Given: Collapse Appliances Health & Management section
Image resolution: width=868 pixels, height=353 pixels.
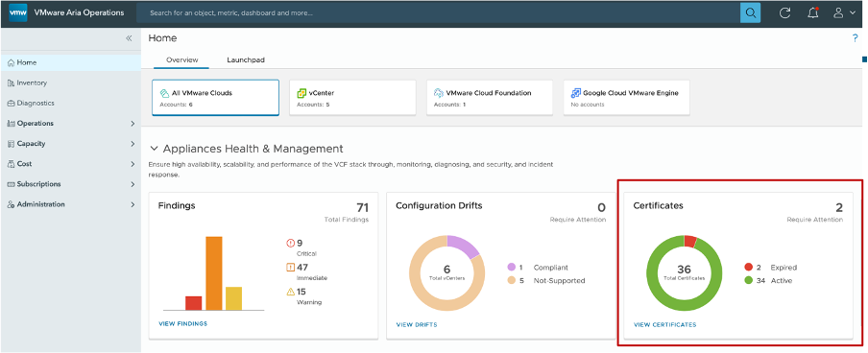Looking at the screenshot, I should tap(154, 149).
